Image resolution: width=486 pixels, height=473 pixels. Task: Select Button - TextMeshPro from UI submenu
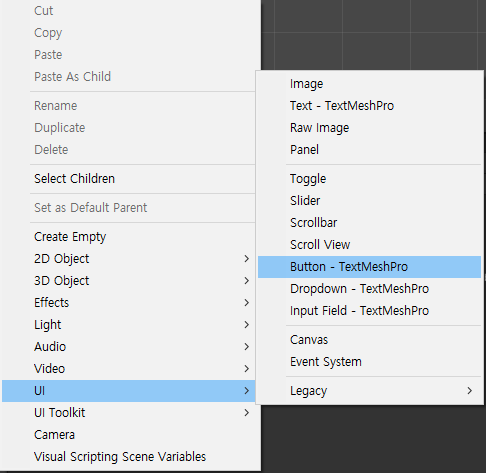(x=369, y=267)
